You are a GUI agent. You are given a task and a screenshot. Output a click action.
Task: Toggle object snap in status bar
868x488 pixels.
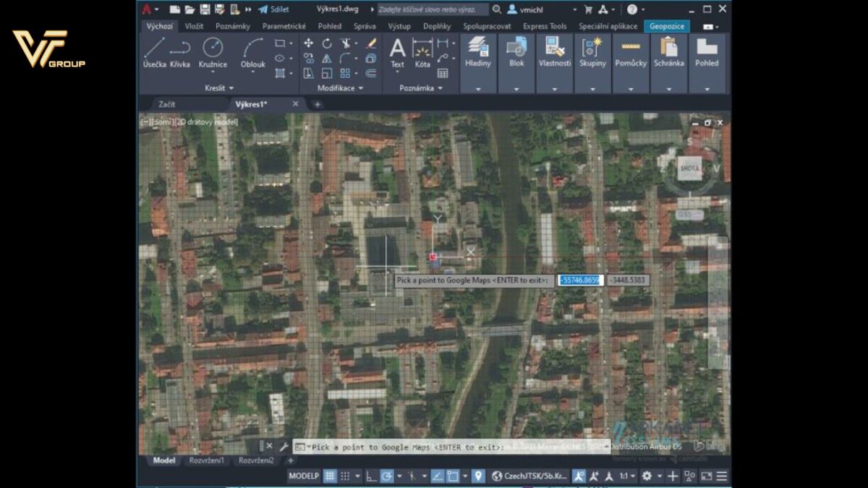click(453, 476)
